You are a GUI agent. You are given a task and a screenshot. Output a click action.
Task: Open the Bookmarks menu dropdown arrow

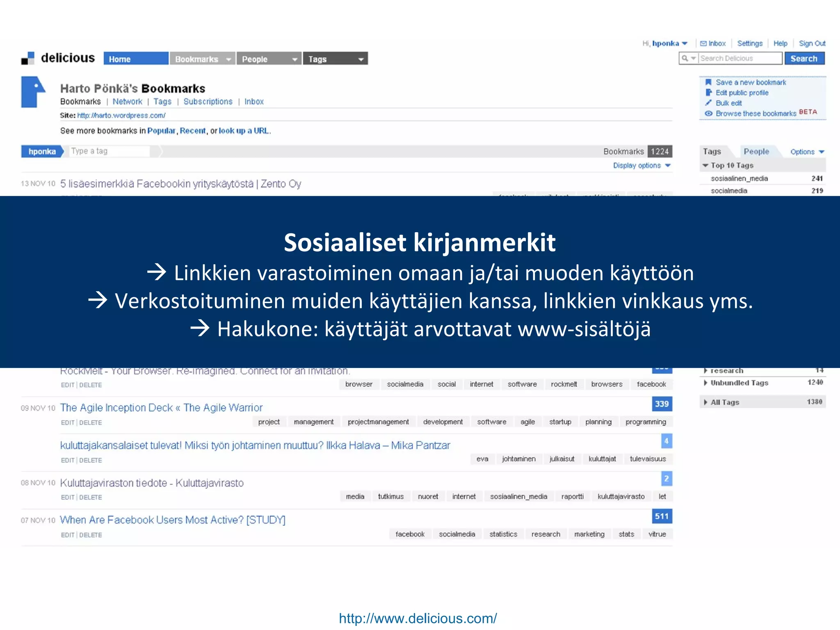point(228,59)
